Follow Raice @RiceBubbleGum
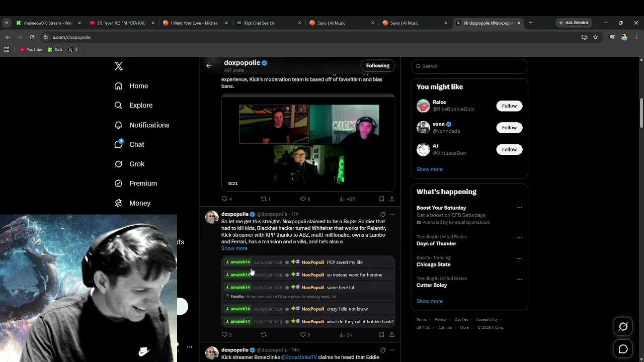644x362 pixels. click(509, 106)
